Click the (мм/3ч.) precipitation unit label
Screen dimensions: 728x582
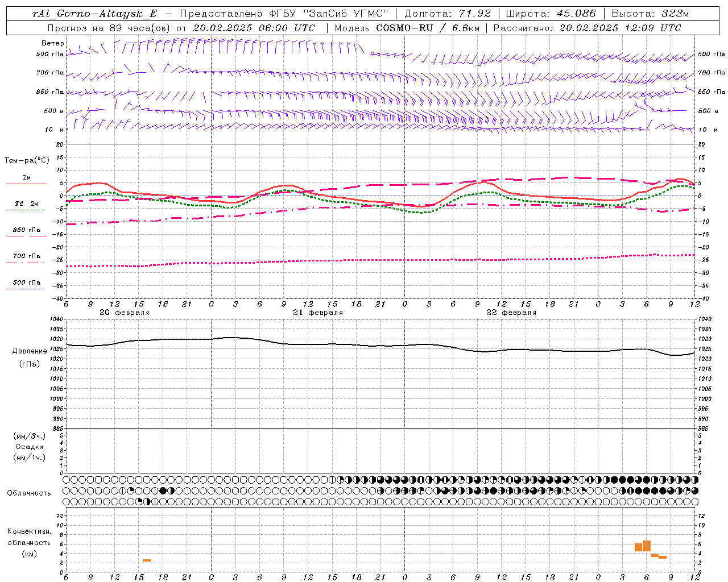29,436
